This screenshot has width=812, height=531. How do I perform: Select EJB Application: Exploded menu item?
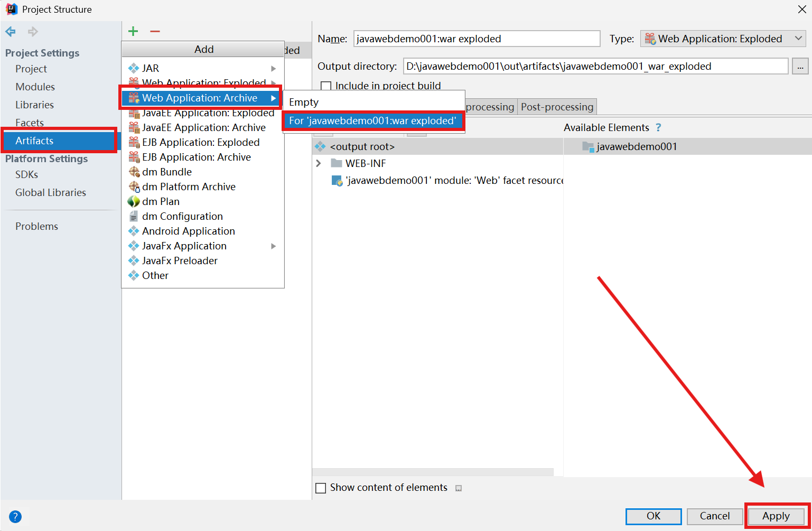pos(203,142)
